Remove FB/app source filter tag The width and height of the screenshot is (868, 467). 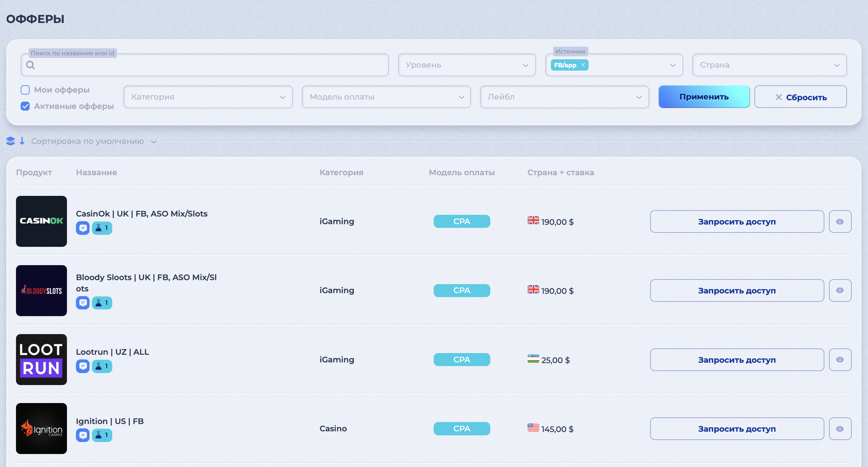[583, 65]
